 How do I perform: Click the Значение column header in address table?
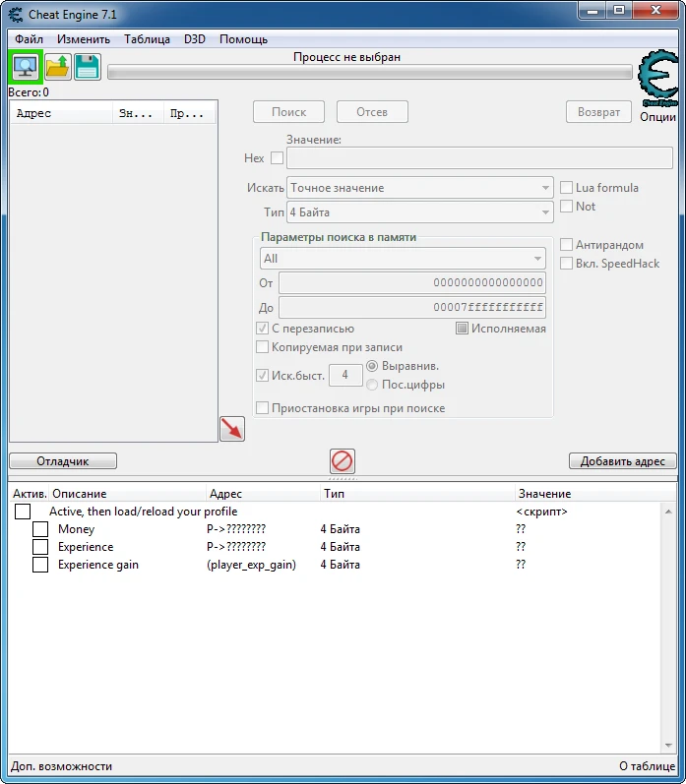pyautogui.click(x=595, y=494)
